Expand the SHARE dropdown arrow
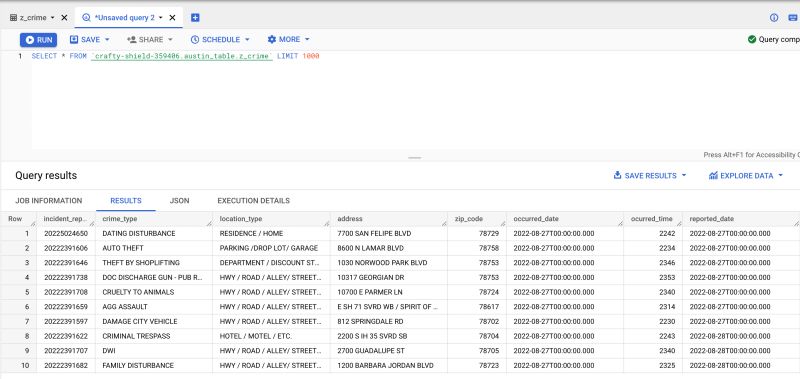This screenshot has width=800, height=379. tap(170, 40)
